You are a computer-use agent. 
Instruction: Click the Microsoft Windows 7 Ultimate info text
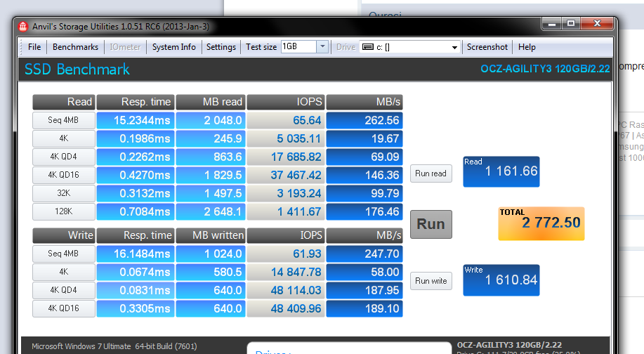point(114,346)
